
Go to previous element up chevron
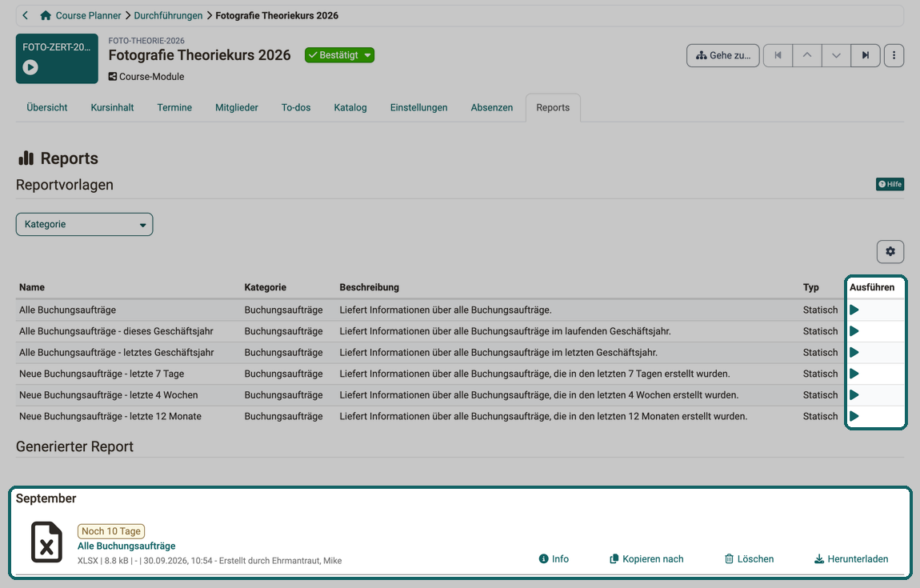point(807,55)
